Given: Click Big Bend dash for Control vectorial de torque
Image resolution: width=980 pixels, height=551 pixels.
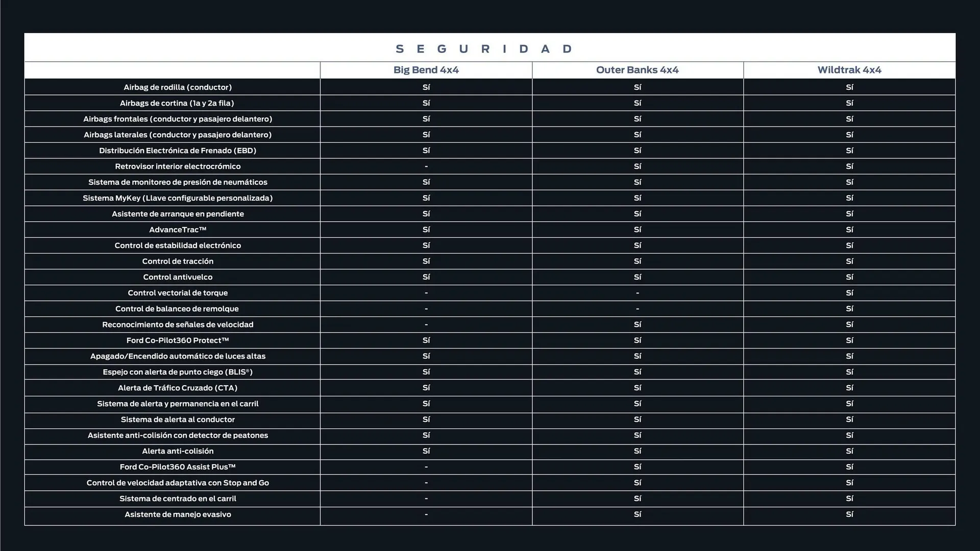Looking at the screenshot, I should click(426, 293).
